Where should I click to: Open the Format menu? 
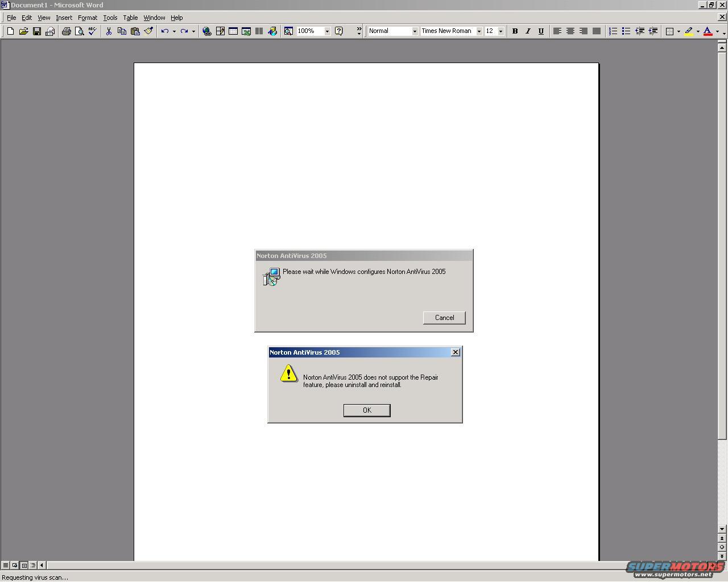click(x=88, y=18)
